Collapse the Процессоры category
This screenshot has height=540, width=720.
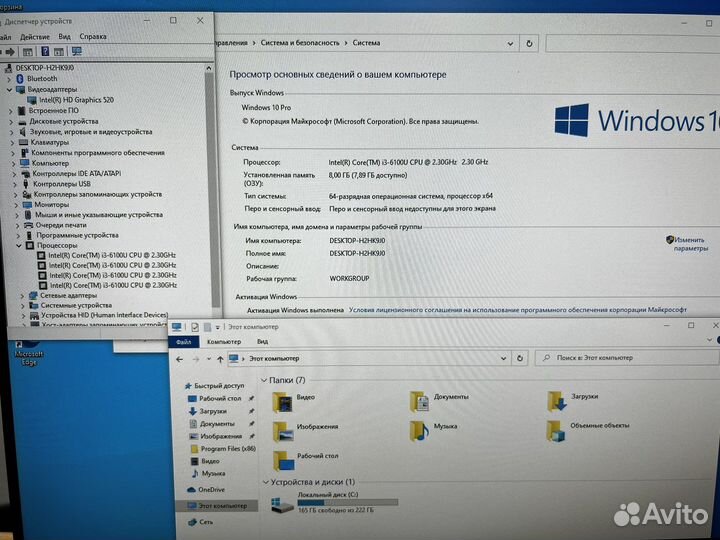click(x=19, y=246)
